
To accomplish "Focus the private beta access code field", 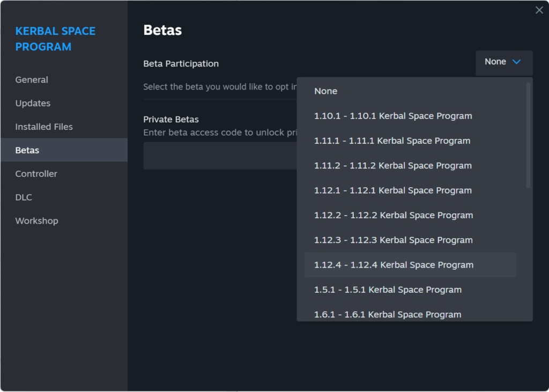I will tap(220, 156).
